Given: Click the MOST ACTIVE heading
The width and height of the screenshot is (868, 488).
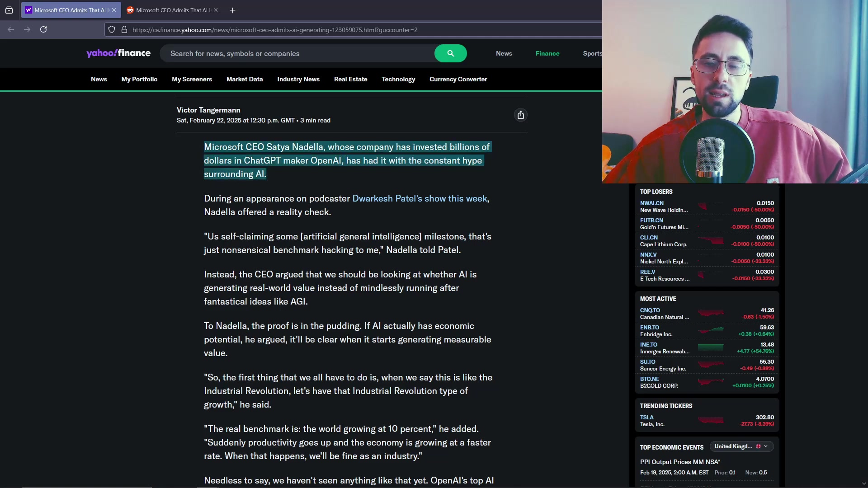Looking at the screenshot, I should coord(658,299).
